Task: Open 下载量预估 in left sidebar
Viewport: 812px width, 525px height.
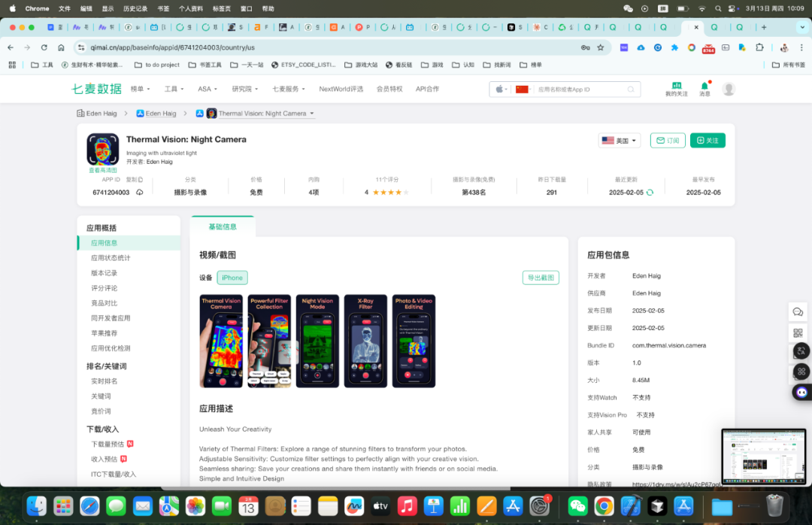Action: coord(108,445)
